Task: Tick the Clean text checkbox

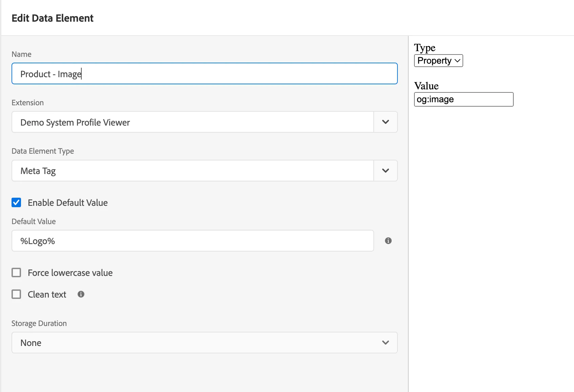Action: 16,294
